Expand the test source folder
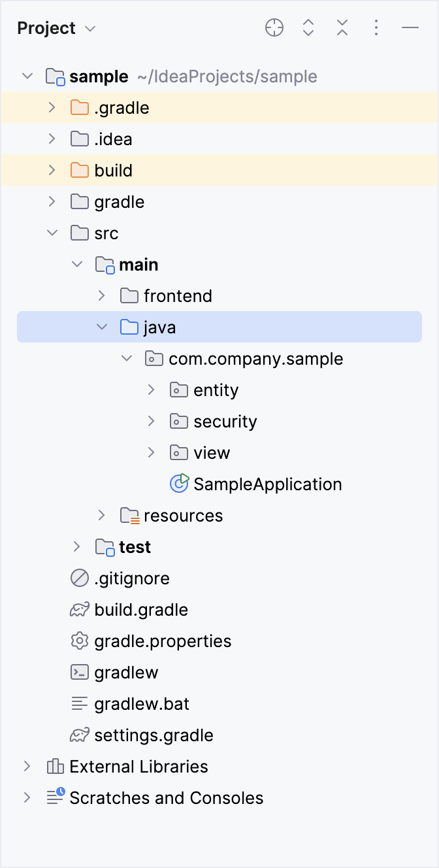The height and width of the screenshot is (868, 439). (77, 546)
